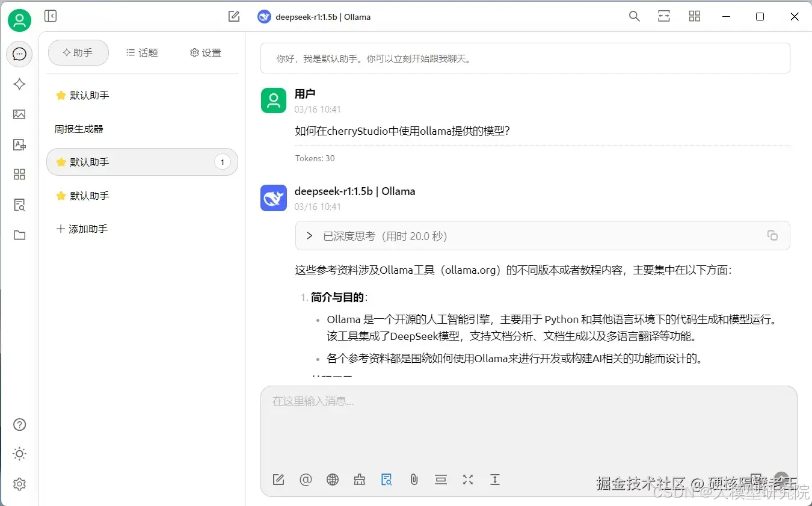Attach a file with the paperclip icon
Screen dimensions: 812x506
pyautogui.click(x=414, y=480)
